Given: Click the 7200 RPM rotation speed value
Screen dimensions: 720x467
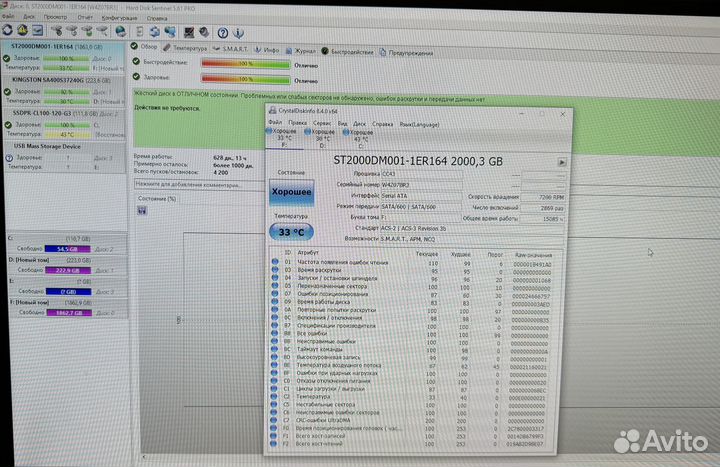Looking at the screenshot, I should coord(543,197).
